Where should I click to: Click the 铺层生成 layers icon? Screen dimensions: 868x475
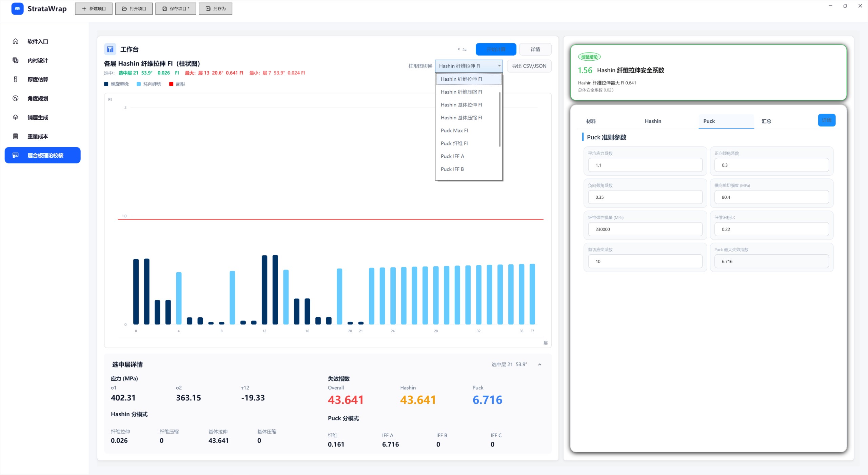tap(15, 117)
